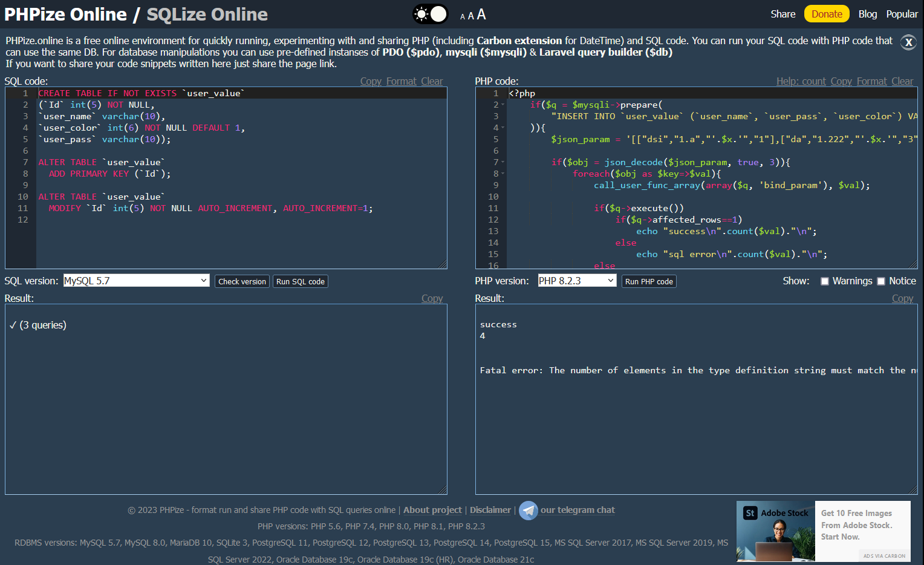
Task: Format the SQL code
Action: (402, 81)
